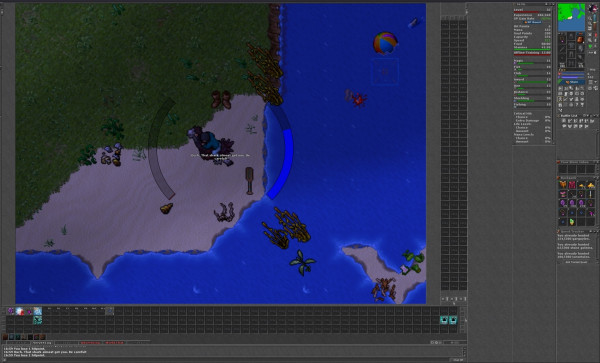Click the beach ball floating on the water

click(385, 43)
